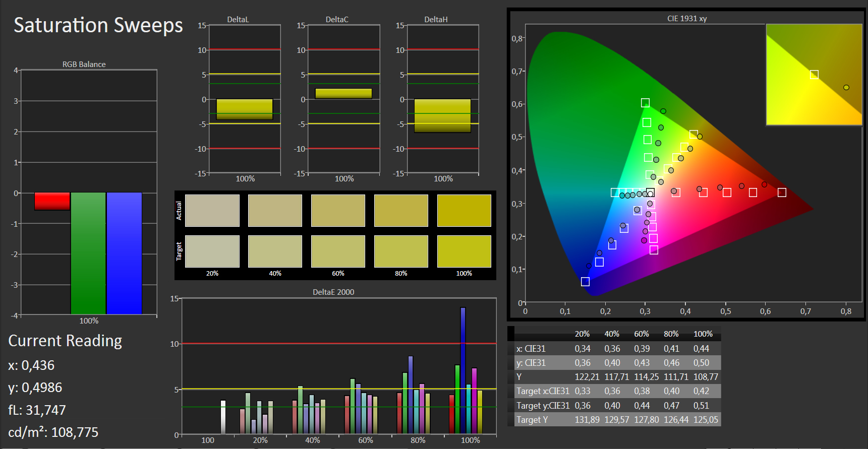
Task: Click the blue bar in RGB Balance
Action: [x=124, y=253]
